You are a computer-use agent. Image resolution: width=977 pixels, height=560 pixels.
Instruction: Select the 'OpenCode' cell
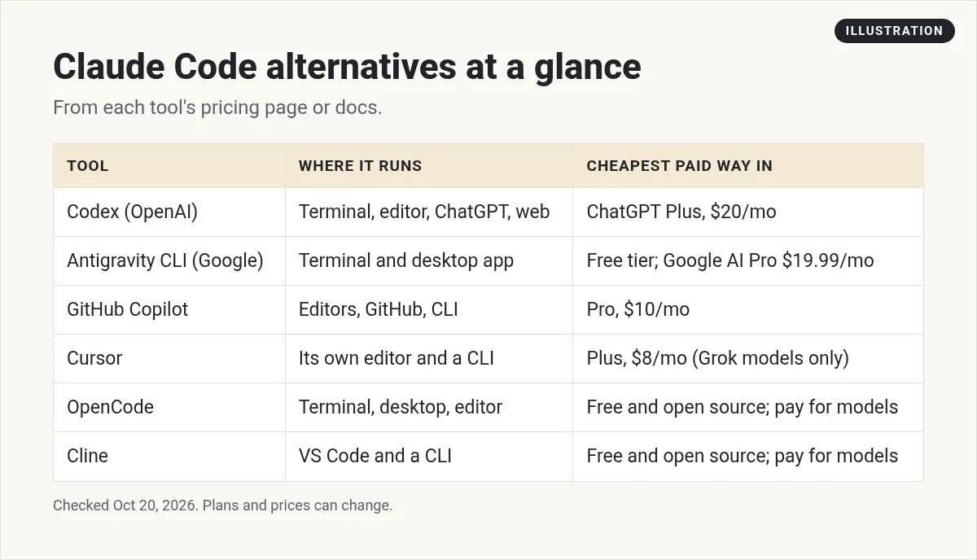[169, 408]
